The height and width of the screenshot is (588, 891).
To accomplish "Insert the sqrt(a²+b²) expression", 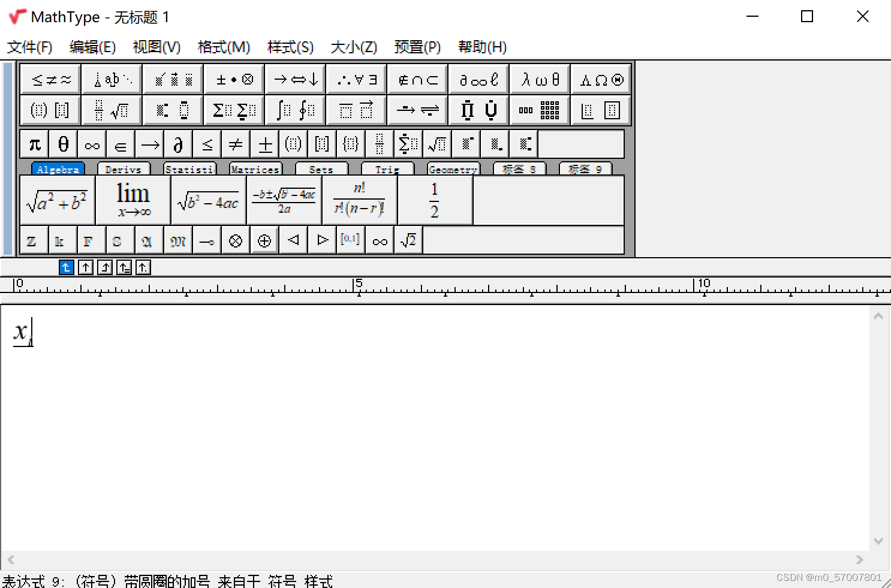I will tap(58, 201).
